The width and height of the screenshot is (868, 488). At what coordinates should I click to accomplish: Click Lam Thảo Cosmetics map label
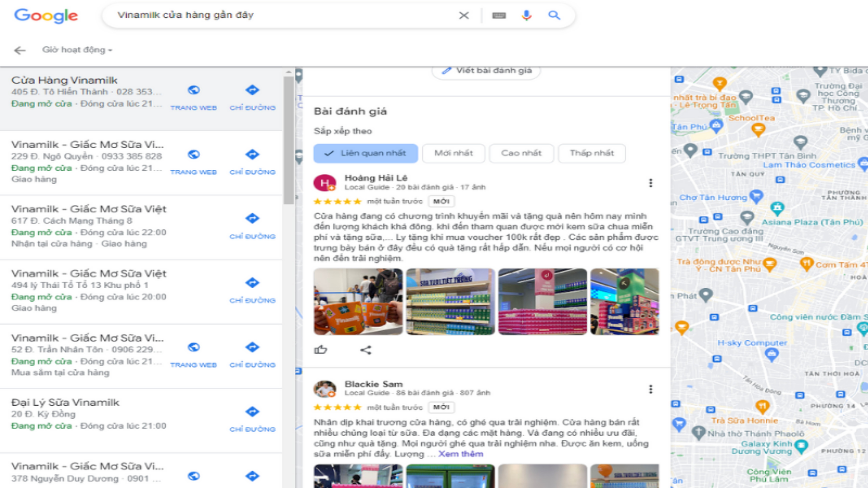tap(809, 165)
